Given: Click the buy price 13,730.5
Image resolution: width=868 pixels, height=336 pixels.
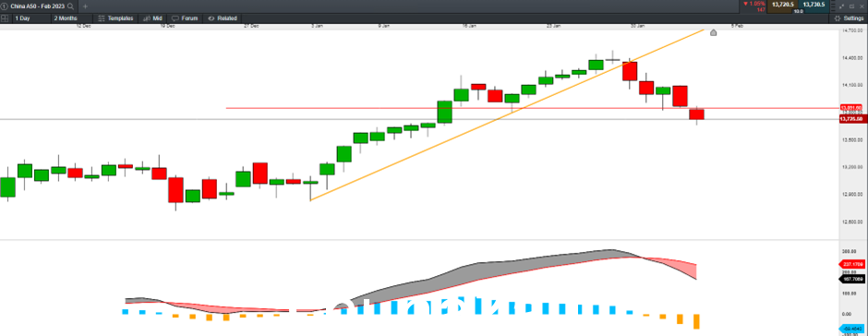Looking at the screenshot, I should pyautogui.click(x=814, y=5).
